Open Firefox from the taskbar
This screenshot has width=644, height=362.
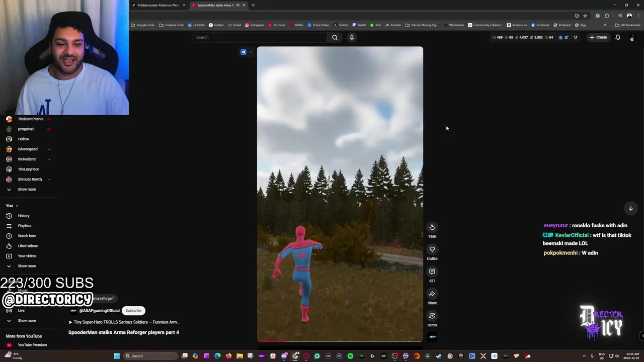tap(228, 356)
